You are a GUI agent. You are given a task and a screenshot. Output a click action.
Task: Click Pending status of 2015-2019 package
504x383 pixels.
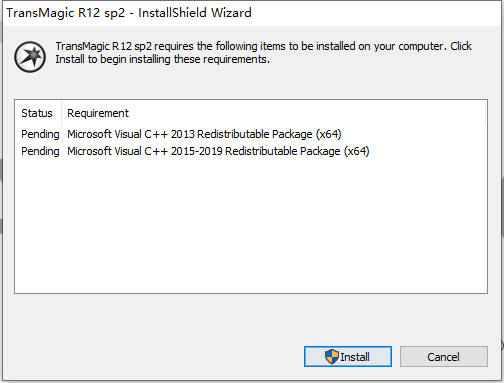(40, 151)
